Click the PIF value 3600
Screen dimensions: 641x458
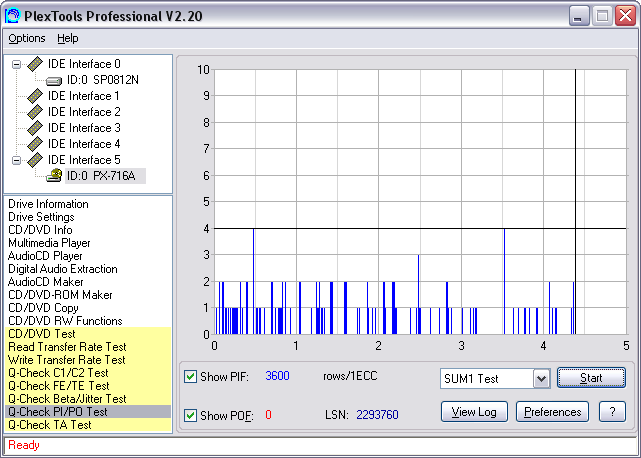click(277, 376)
